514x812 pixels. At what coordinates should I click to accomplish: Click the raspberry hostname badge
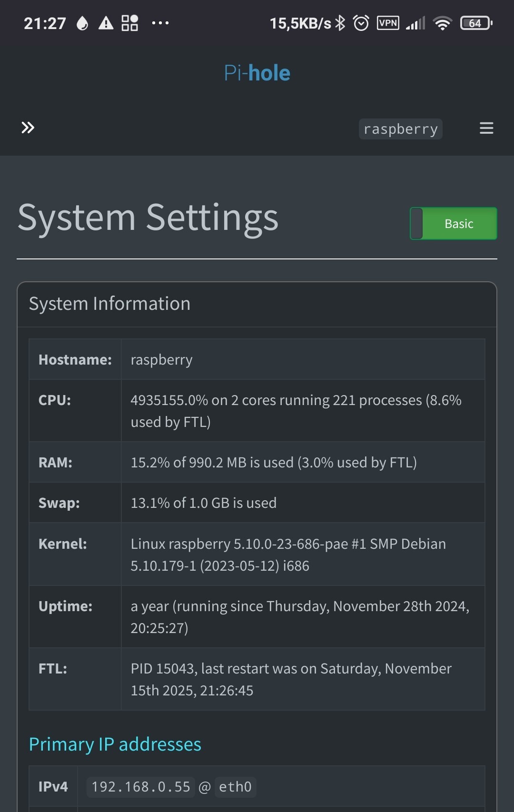point(400,129)
